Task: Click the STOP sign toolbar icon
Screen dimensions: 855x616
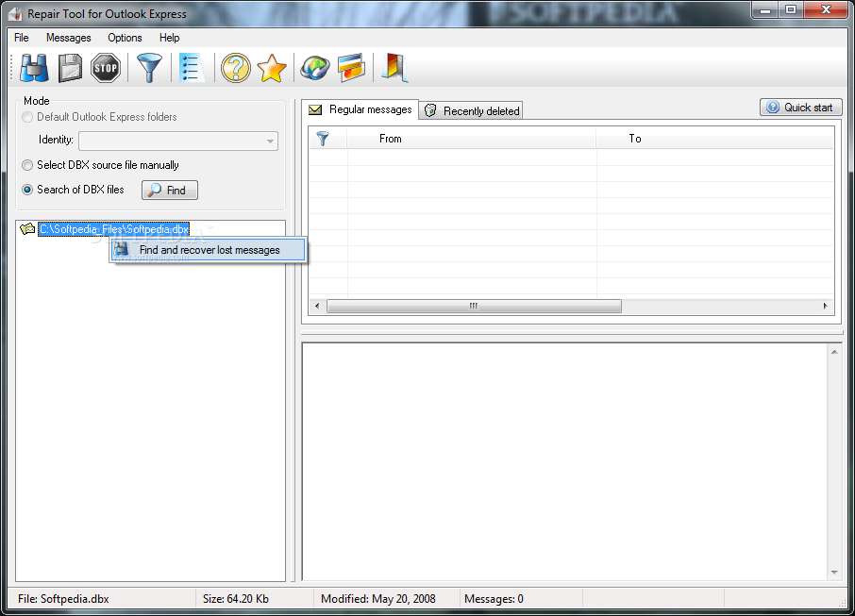Action: [x=106, y=68]
